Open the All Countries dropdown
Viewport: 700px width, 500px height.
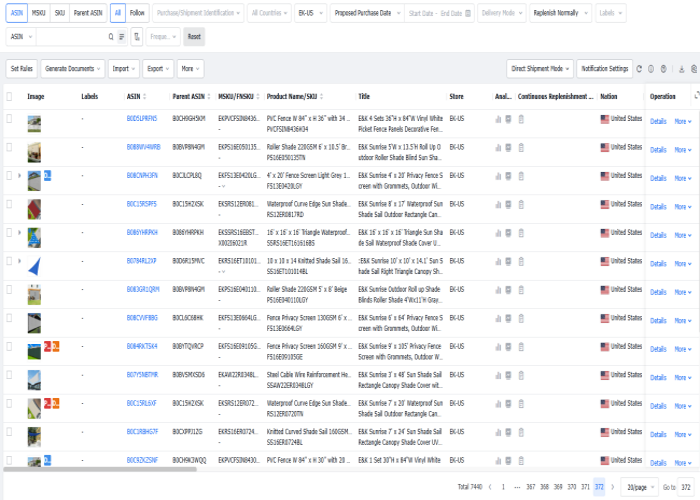click(x=269, y=13)
